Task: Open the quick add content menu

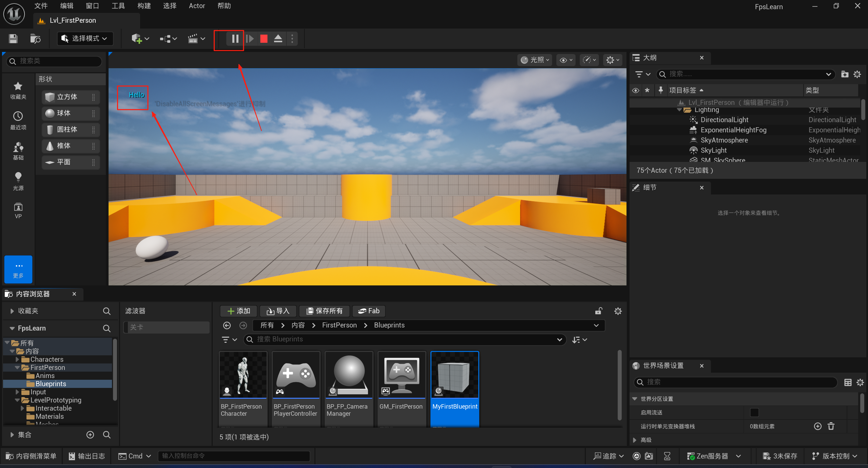Action: (140, 39)
